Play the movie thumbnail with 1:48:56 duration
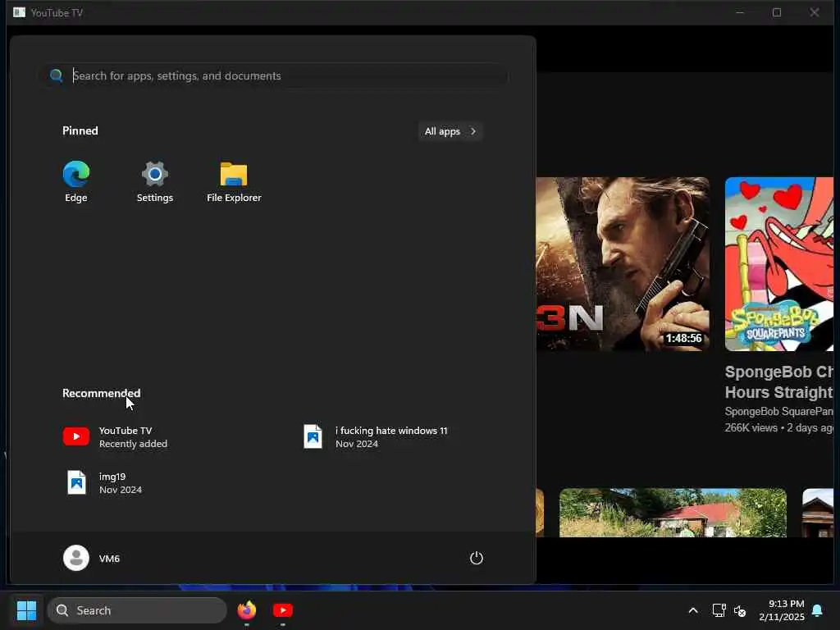840x630 pixels. coord(623,264)
